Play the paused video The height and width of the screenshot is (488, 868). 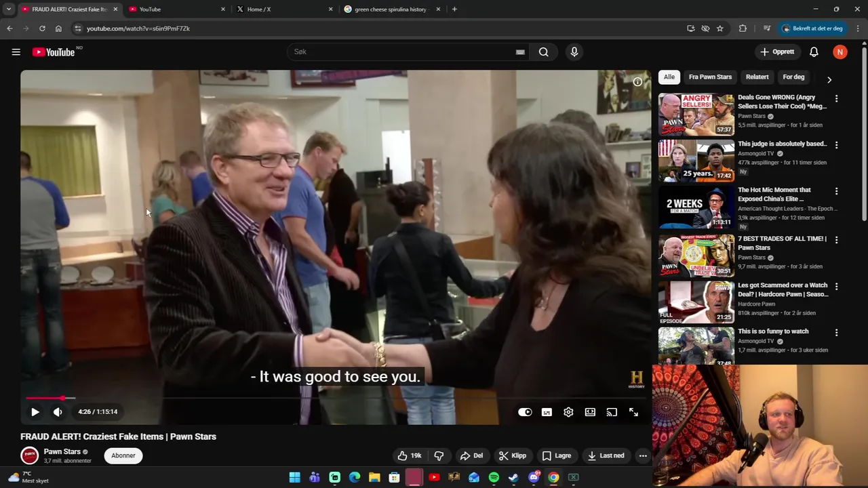(x=35, y=411)
